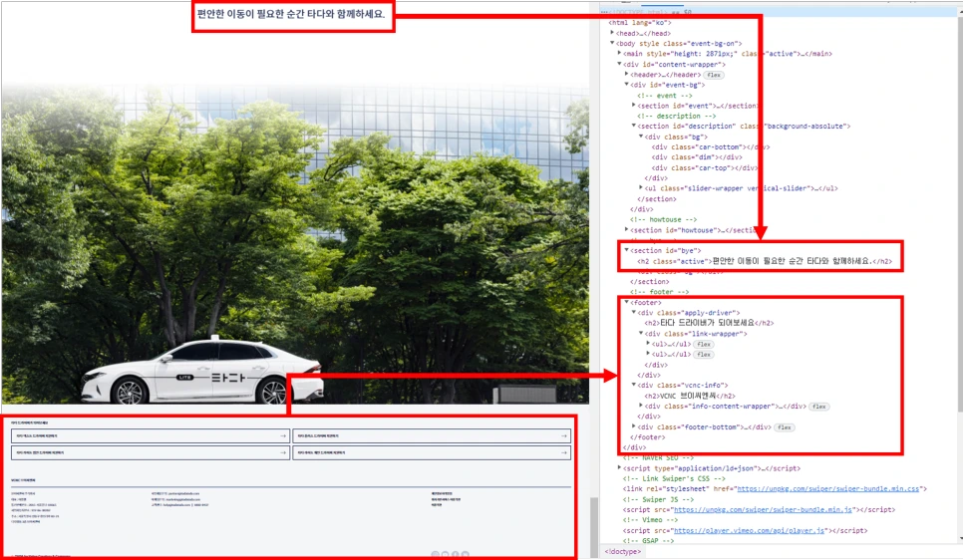The image size is (963, 560).
Task: Collapse the body event-bg-on node
Action: (x=612, y=43)
